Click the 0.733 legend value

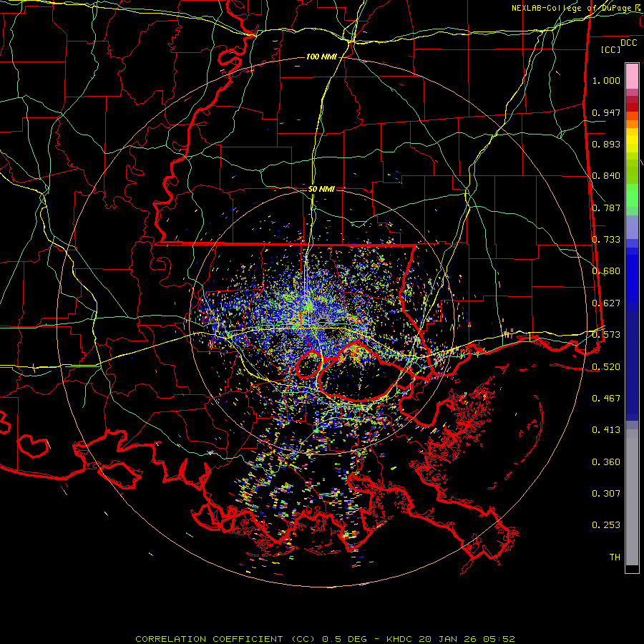coord(606,240)
